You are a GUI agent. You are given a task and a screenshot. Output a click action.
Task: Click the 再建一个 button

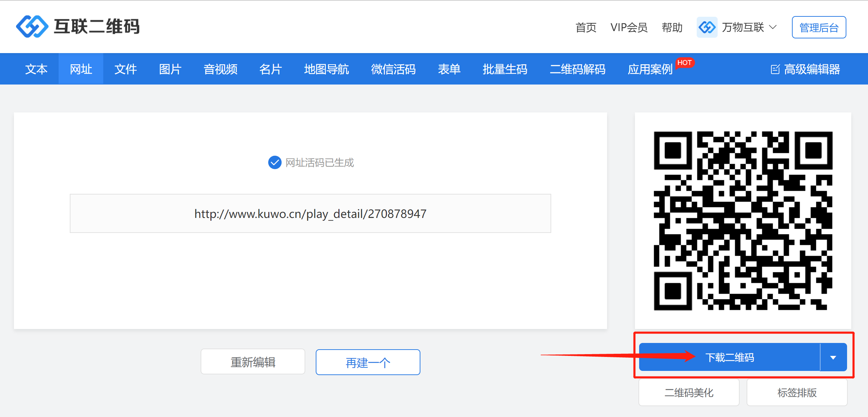click(368, 362)
